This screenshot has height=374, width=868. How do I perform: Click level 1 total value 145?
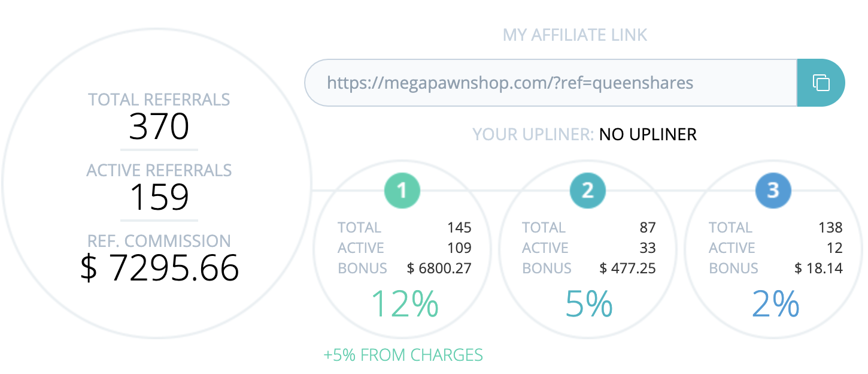coord(459,228)
